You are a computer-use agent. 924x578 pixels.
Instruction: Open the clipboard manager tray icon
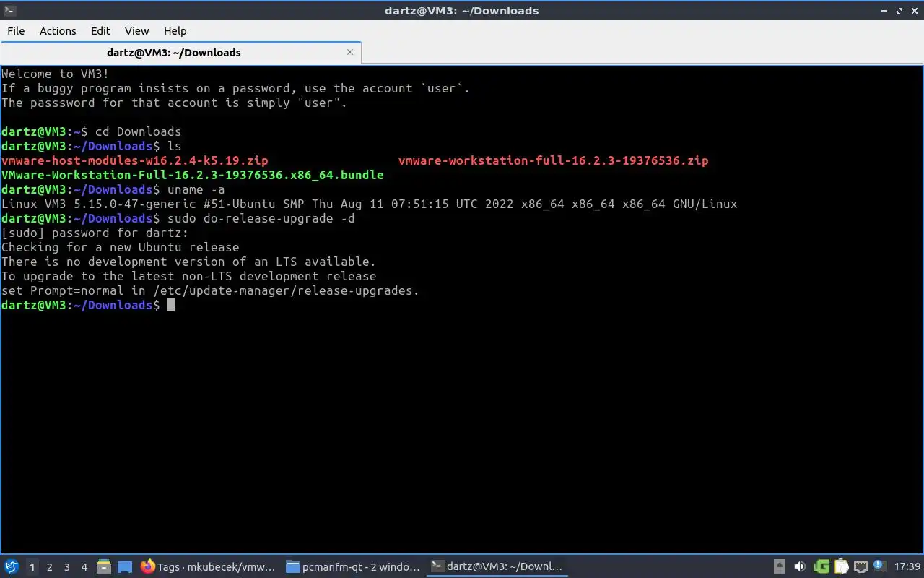841,567
